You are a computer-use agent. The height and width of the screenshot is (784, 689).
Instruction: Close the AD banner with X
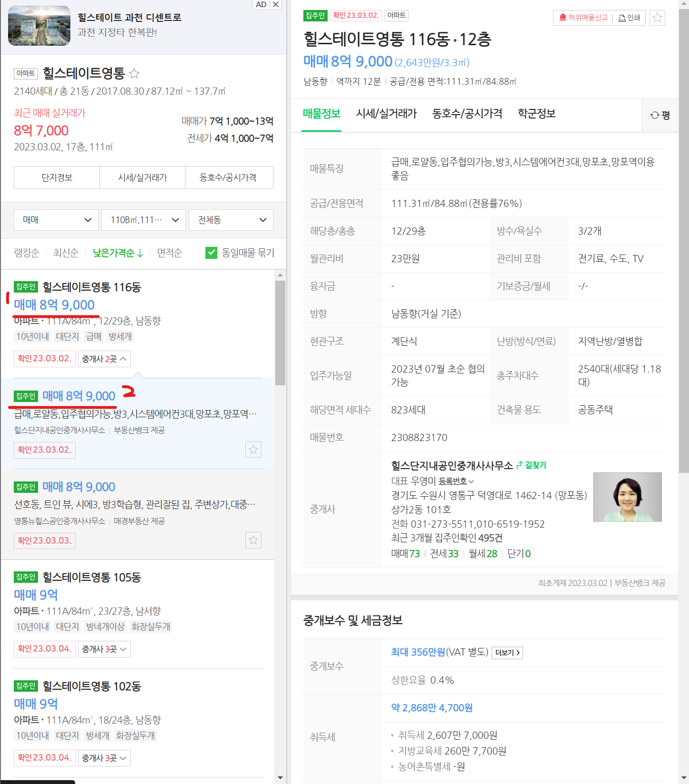[276, 4]
